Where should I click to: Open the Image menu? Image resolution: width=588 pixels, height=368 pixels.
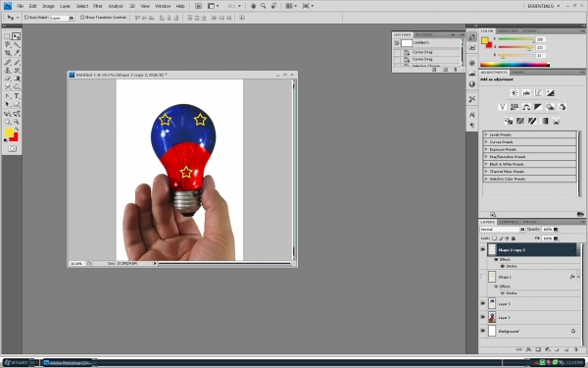click(x=48, y=6)
